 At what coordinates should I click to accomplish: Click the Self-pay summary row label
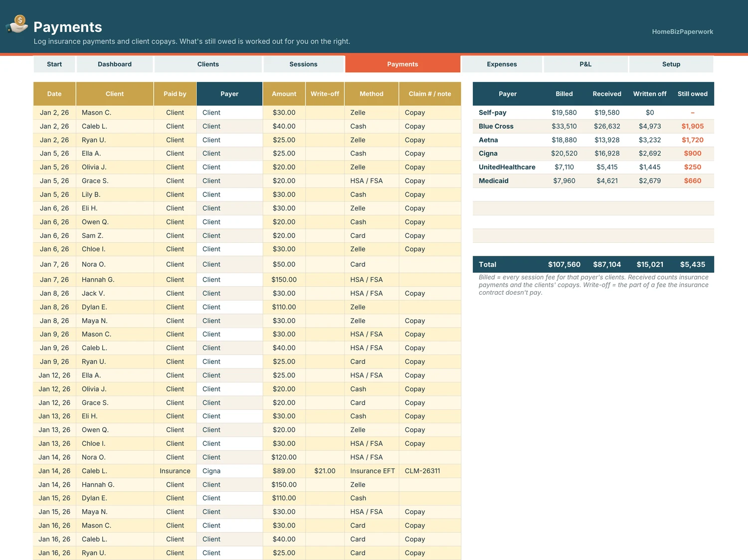coord(492,113)
